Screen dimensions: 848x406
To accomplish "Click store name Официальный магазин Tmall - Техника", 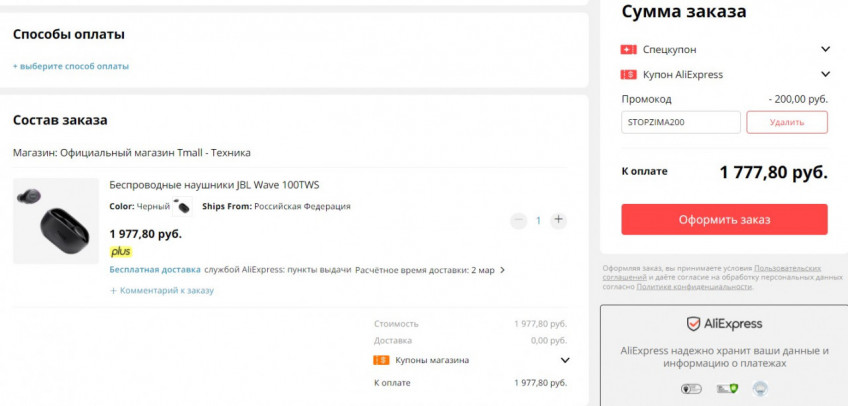I will (155, 153).
